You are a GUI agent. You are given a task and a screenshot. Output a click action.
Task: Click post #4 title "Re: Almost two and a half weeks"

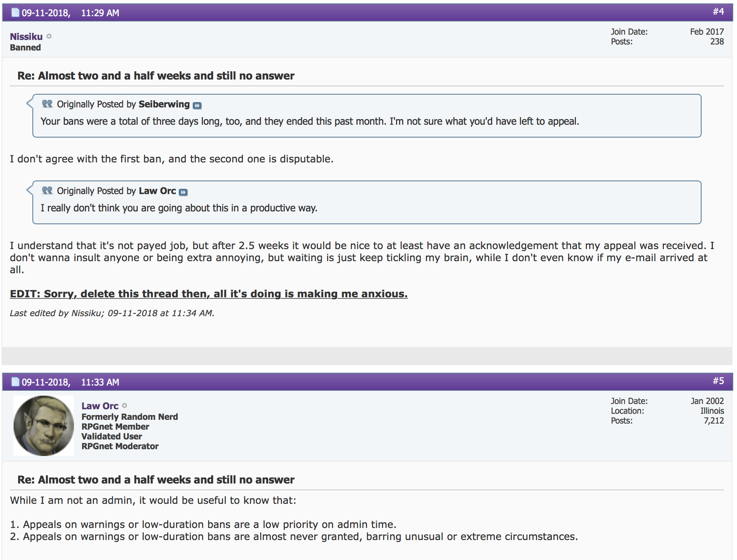[x=156, y=76]
